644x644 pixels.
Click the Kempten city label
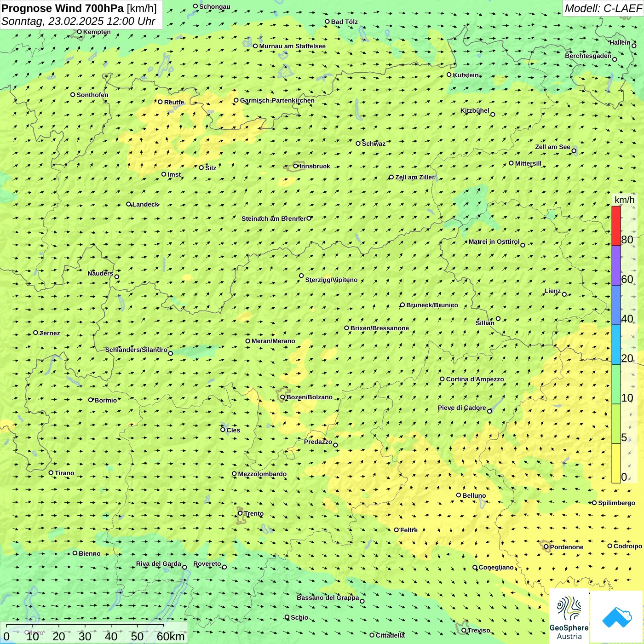pyautogui.click(x=97, y=32)
